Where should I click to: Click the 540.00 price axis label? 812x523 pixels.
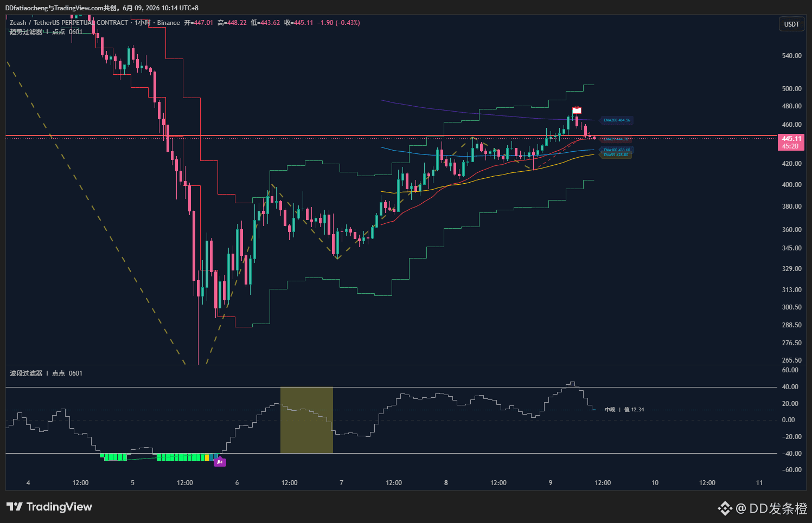[791, 56]
